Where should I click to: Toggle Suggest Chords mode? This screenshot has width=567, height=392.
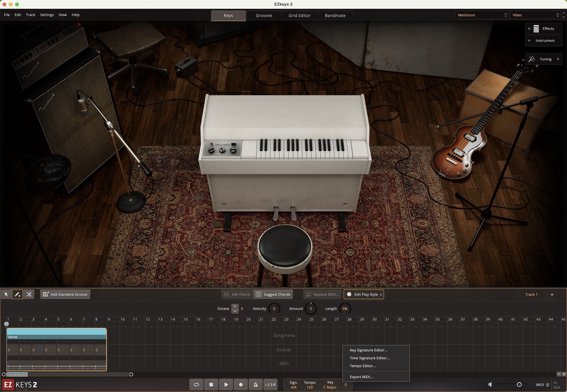click(273, 294)
